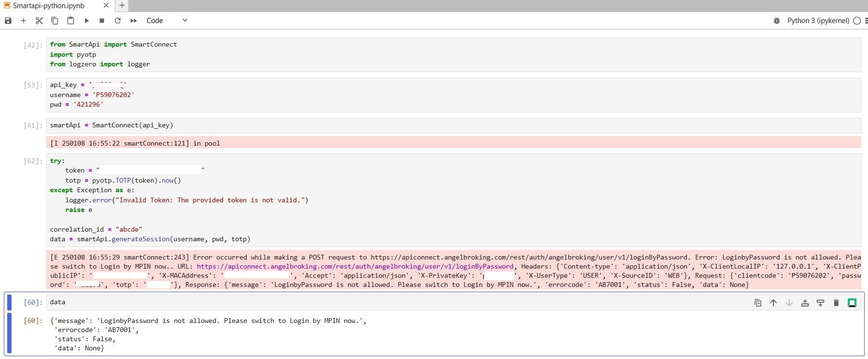Click the pwd = '421296' line
The height and width of the screenshot is (359, 868).
pyautogui.click(x=77, y=105)
